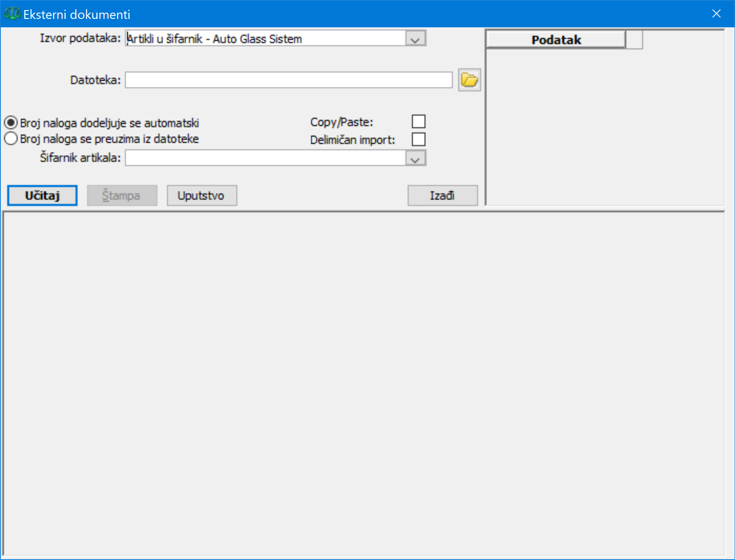Close the Eksterni dokumenti window
Viewport: 735px width, 560px height.
tap(716, 14)
